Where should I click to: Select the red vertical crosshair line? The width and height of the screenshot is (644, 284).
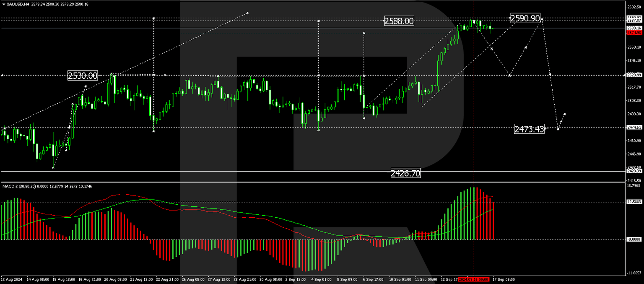pos(474,126)
